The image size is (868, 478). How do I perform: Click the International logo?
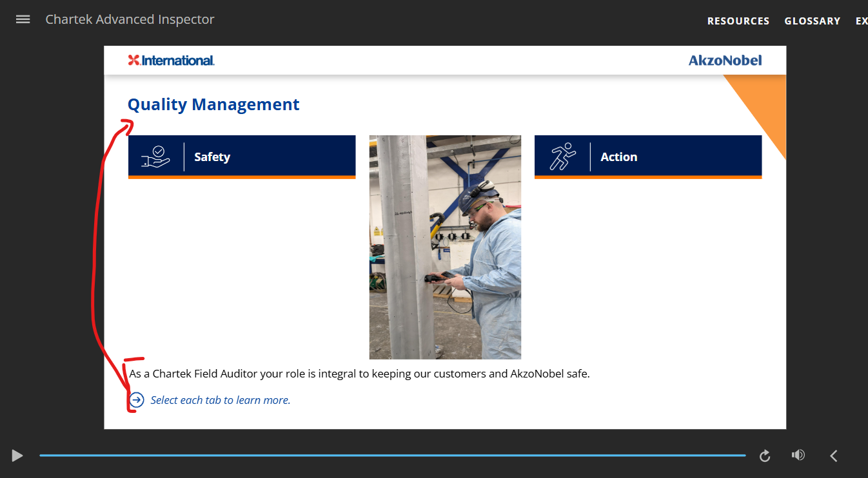pyautogui.click(x=171, y=61)
